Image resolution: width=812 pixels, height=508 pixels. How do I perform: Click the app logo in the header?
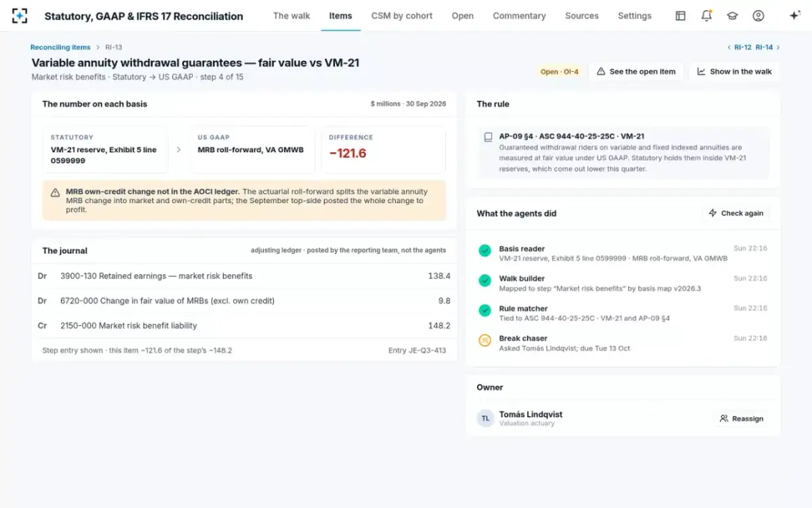20,16
